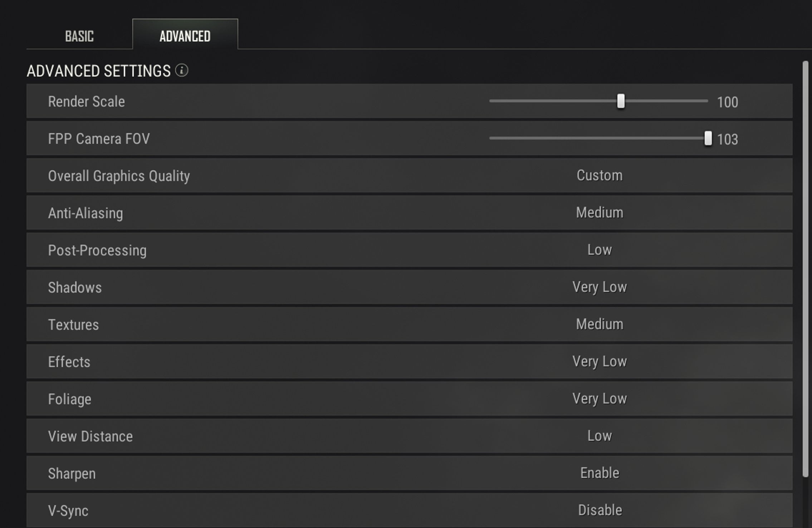Enable V-Sync
This screenshot has width=812, height=528.
pyautogui.click(x=599, y=510)
